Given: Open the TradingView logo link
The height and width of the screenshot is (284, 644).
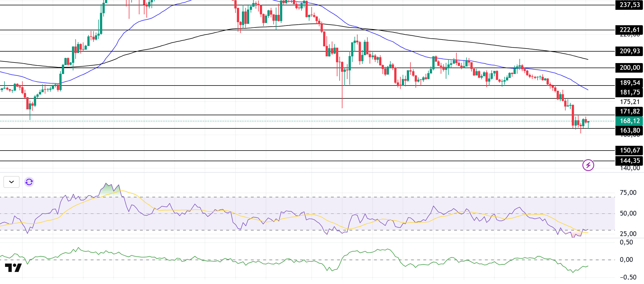Looking at the screenshot, I should [13, 268].
